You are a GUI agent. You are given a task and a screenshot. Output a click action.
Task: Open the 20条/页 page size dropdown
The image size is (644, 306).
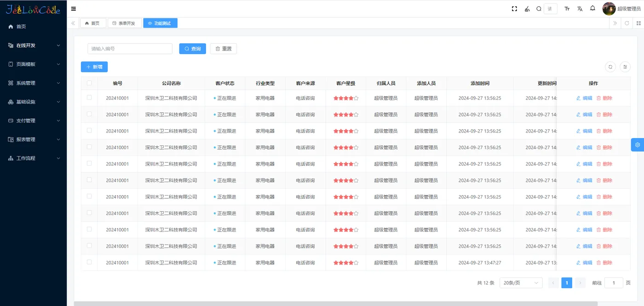click(521, 283)
